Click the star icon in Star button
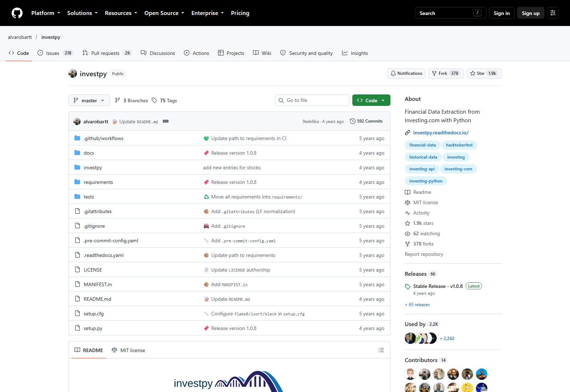This screenshot has height=392, width=570. [x=473, y=73]
